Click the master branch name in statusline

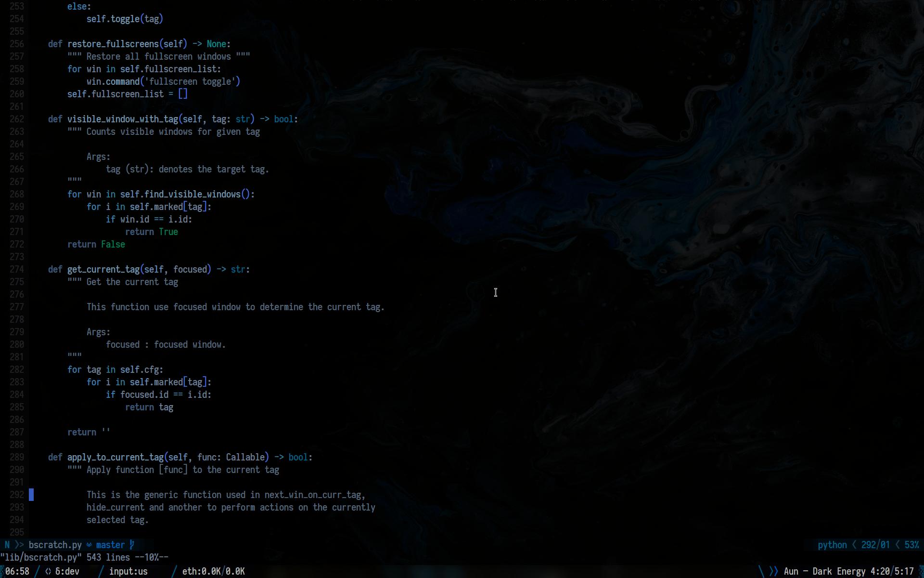111,545
